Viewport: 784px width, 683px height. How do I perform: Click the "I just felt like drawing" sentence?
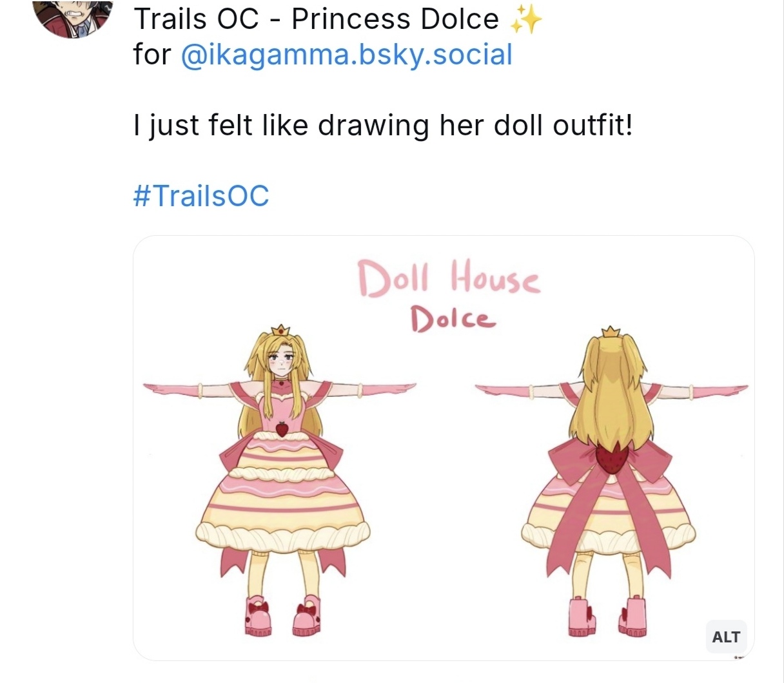coord(383,125)
